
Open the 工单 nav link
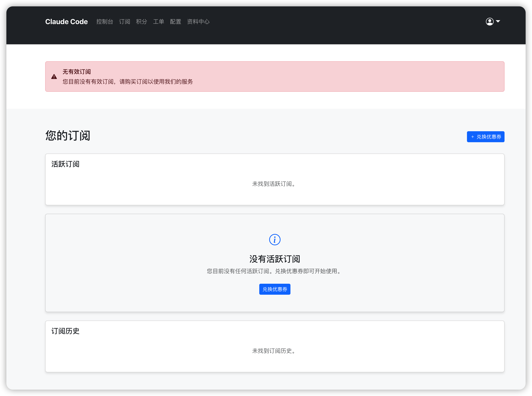pos(159,22)
